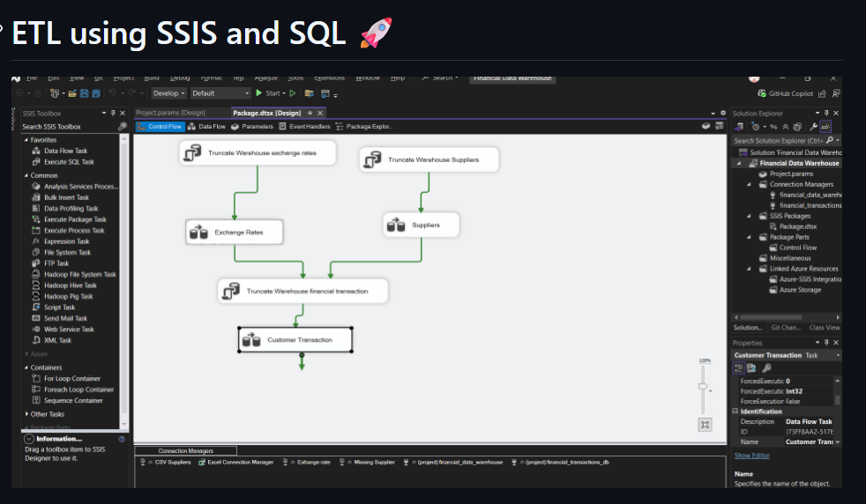Image resolution: width=866 pixels, height=504 pixels.
Task: Open the Event Handlers designer tab
Action: (304, 126)
